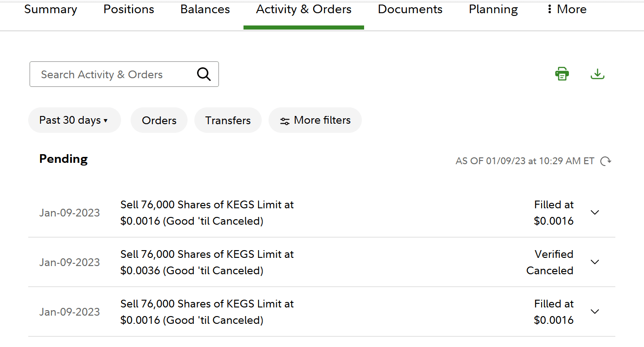Open the Planning tab
Image resolution: width=644 pixels, height=347 pixels.
click(x=493, y=10)
